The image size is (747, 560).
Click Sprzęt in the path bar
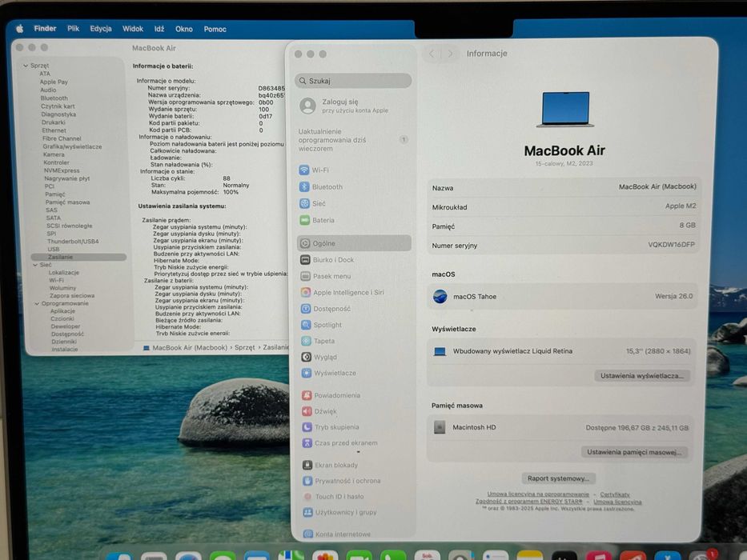tap(244, 348)
